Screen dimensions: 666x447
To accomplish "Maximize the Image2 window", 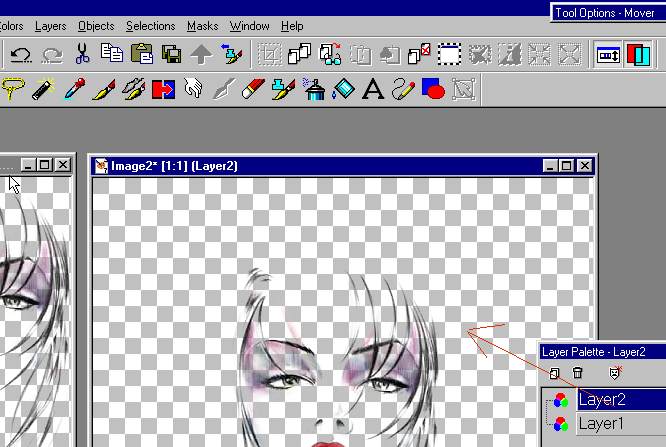I will tap(566, 166).
